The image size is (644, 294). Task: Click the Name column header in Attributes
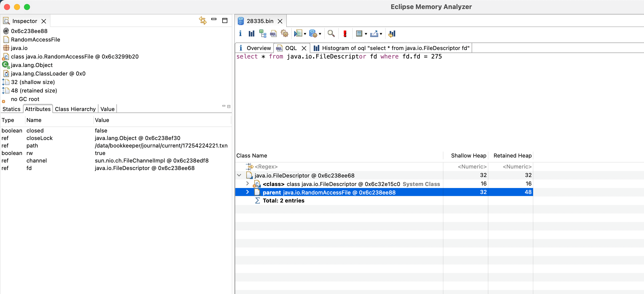(x=59, y=120)
